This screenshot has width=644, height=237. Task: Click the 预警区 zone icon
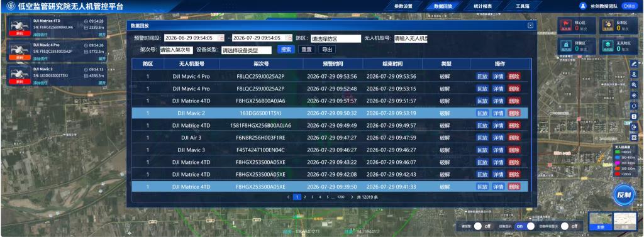pyautogui.click(x=567, y=46)
